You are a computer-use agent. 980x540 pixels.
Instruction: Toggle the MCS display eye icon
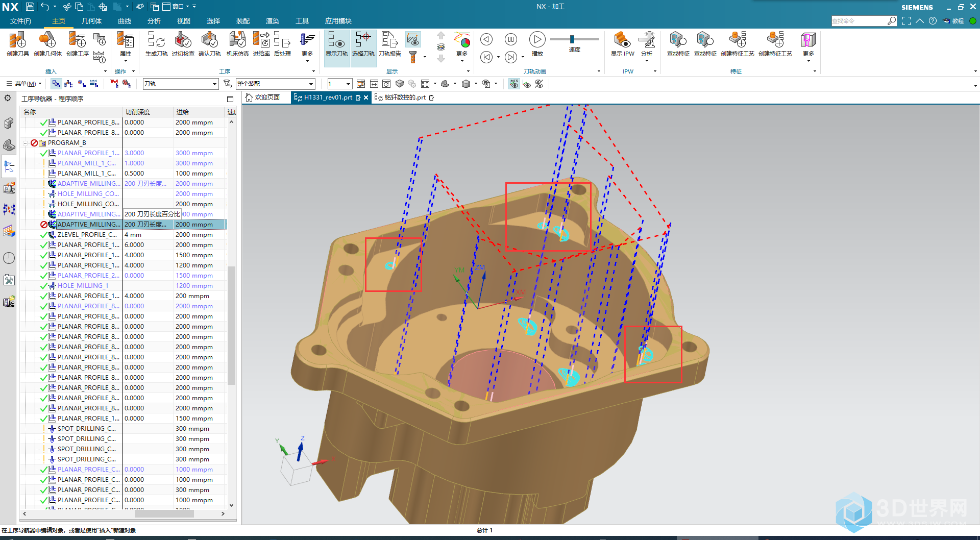point(514,84)
